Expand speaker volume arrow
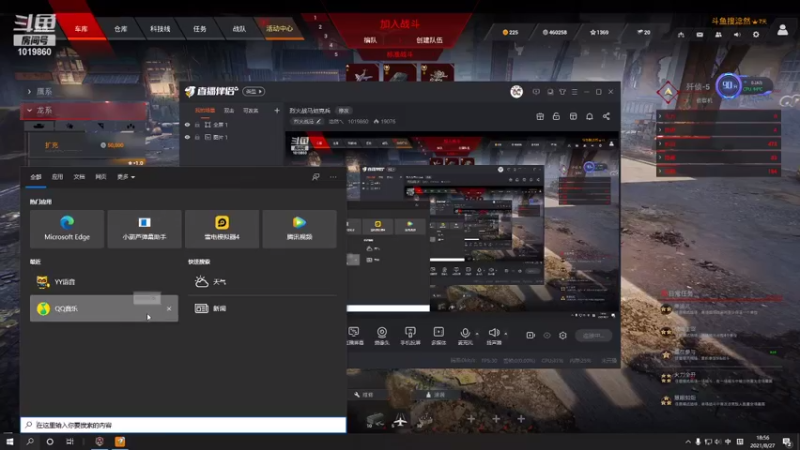The height and width of the screenshot is (450, 800). click(506, 334)
